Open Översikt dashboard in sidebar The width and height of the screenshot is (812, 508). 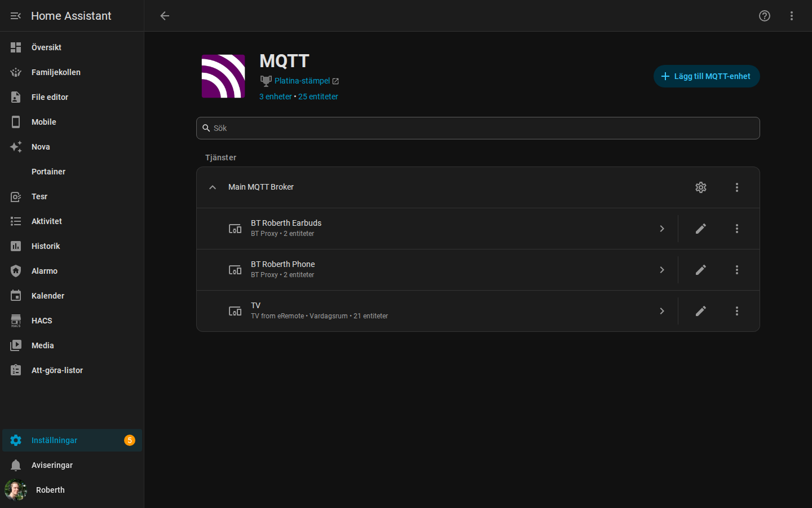72,47
